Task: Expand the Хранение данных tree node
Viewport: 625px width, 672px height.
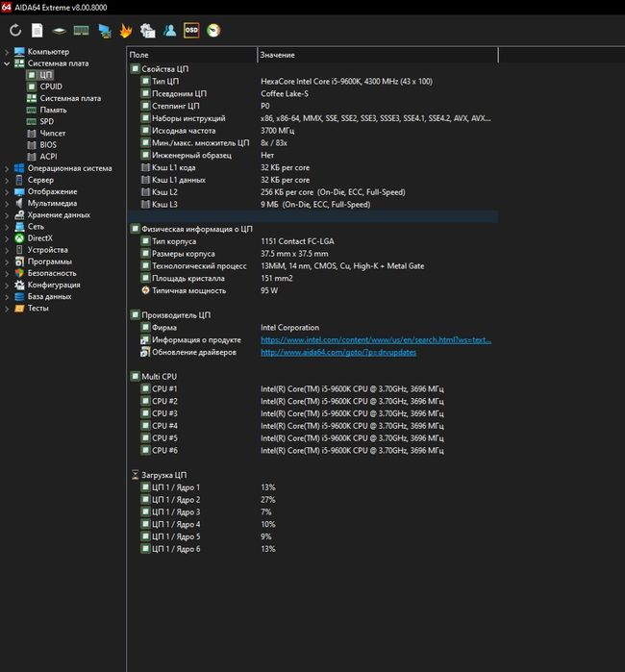Action: [7, 215]
